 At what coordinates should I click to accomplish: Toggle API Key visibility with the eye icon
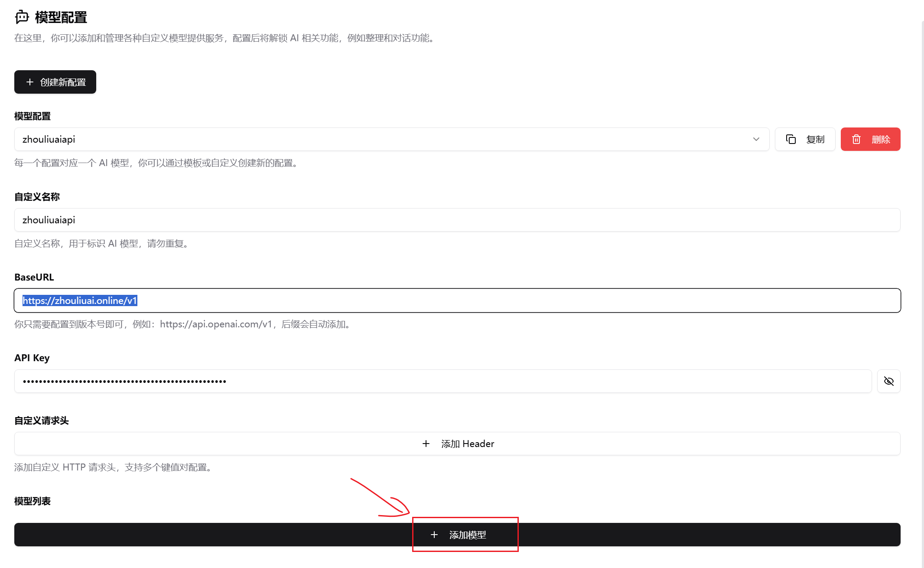tap(888, 381)
